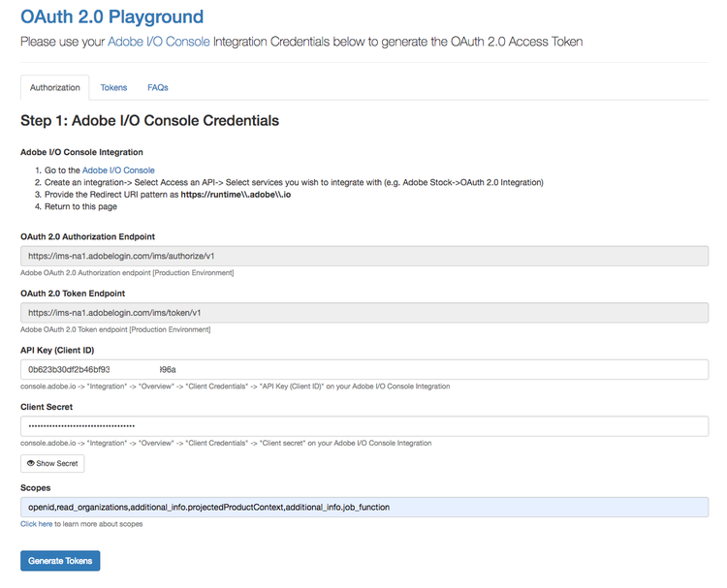
Task: Focus the Scopes input field
Action: [x=364, y=508]
